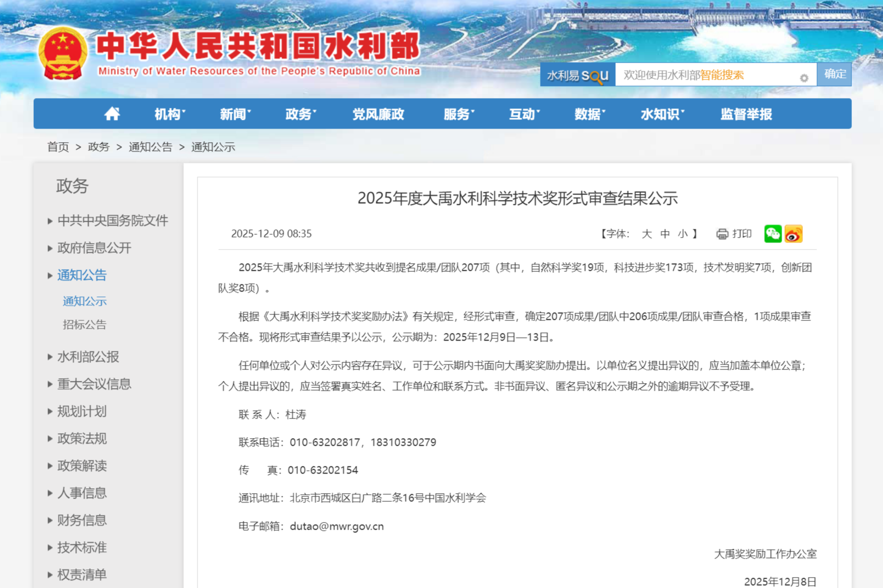The width and height of the screenshot is (883, 588).
Task: Share article via WeChat icon
Action: click(x=772, y=234)
